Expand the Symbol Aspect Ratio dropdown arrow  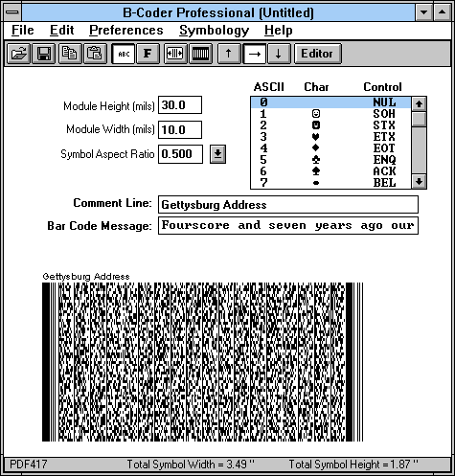217,154
